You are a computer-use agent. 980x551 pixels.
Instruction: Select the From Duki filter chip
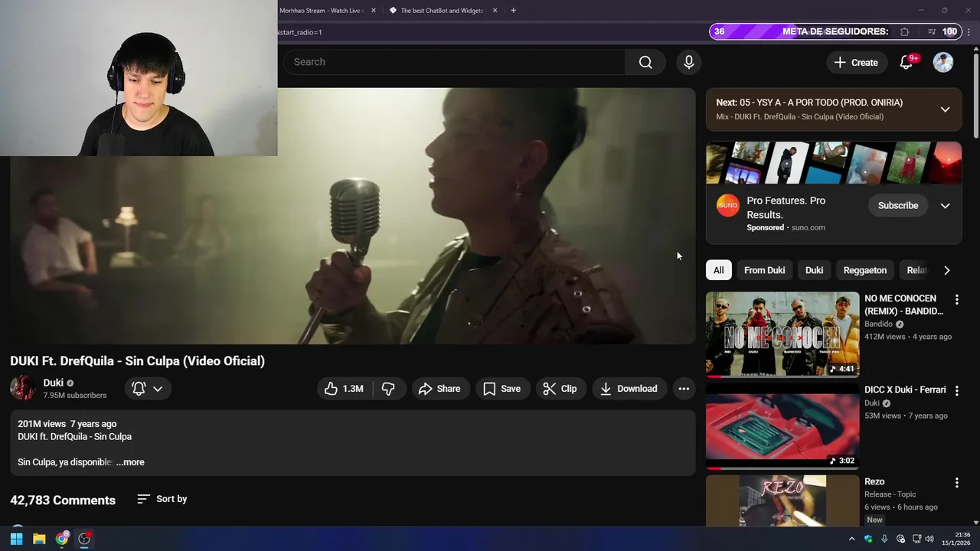[764, 270]
